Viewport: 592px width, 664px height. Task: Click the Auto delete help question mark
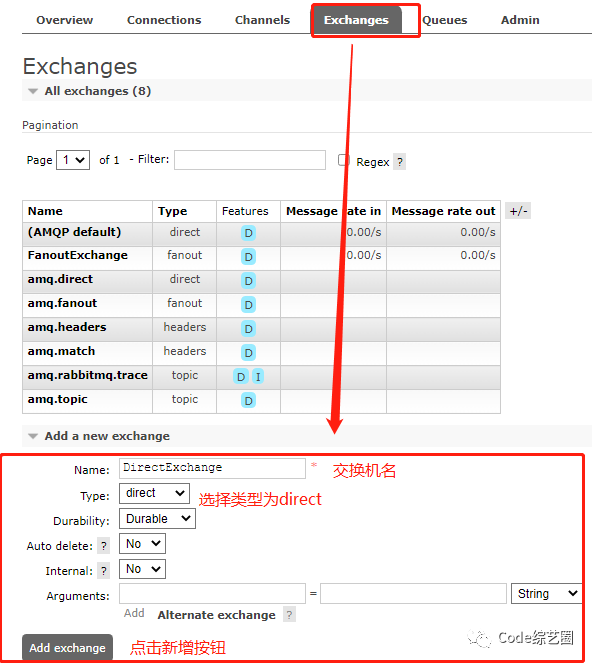(103, 546)
